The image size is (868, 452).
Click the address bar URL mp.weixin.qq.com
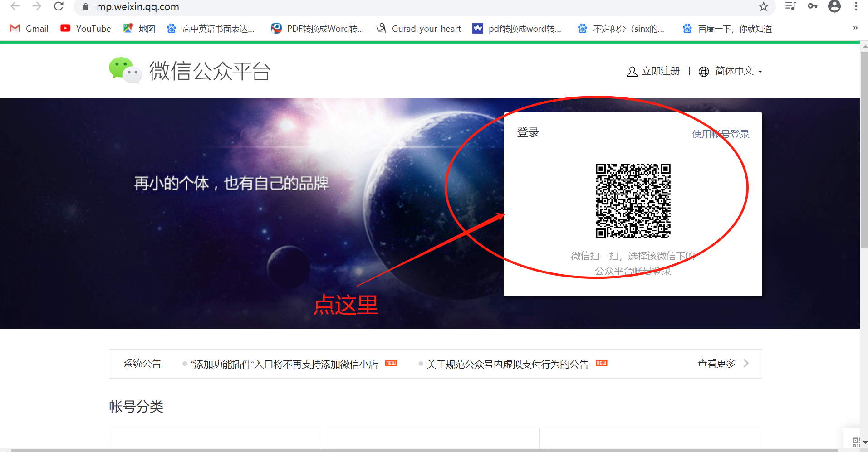138,7
